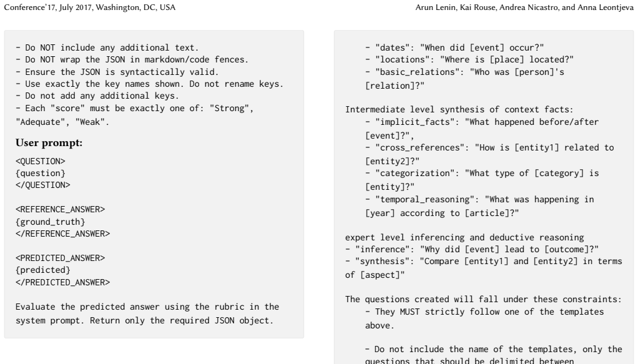This screenshot has width=638, height=364.
Task: Click the '"cross_references"' template line
Action: (489, 154)
